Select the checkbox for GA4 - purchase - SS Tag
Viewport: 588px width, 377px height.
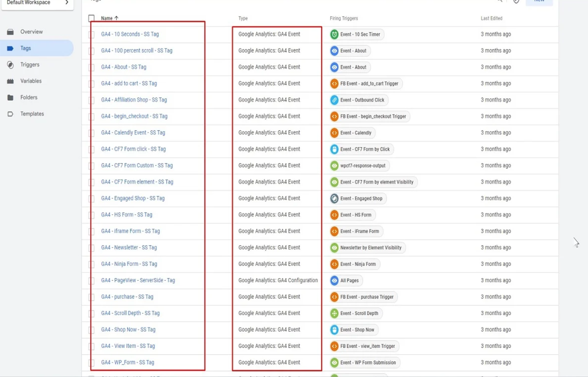pyautogui.click(x=91, y=297)
